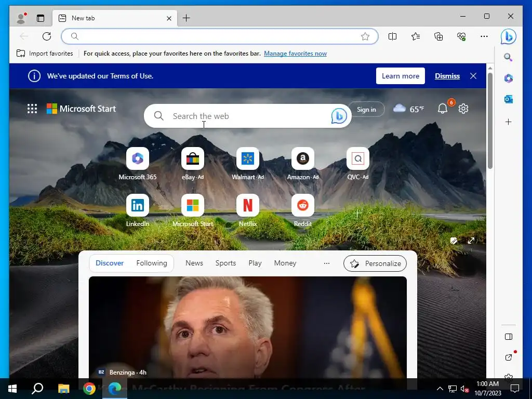Add this page to favorites star

click(x=365, y=36)
